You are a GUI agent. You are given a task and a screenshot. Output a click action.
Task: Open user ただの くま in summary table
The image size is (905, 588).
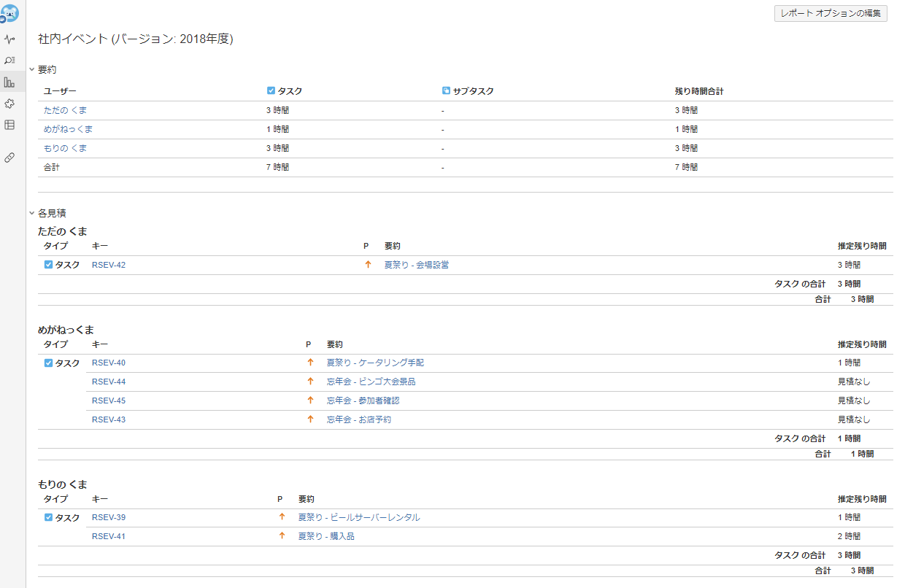pos(65,110)
